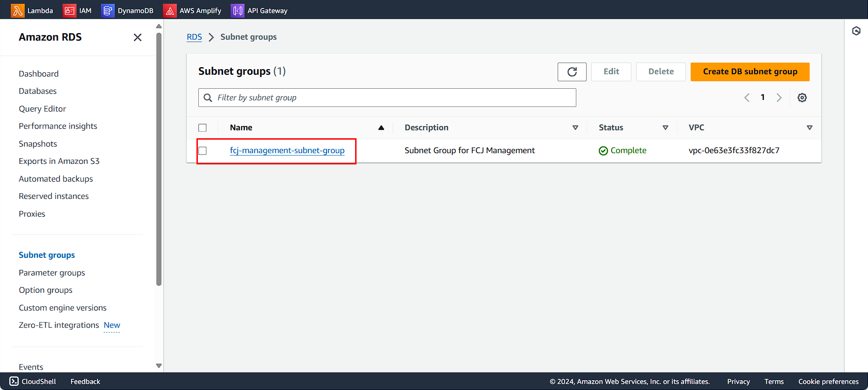Open the fcj-management-subnet-group link
868x390 pixels.
287,150
